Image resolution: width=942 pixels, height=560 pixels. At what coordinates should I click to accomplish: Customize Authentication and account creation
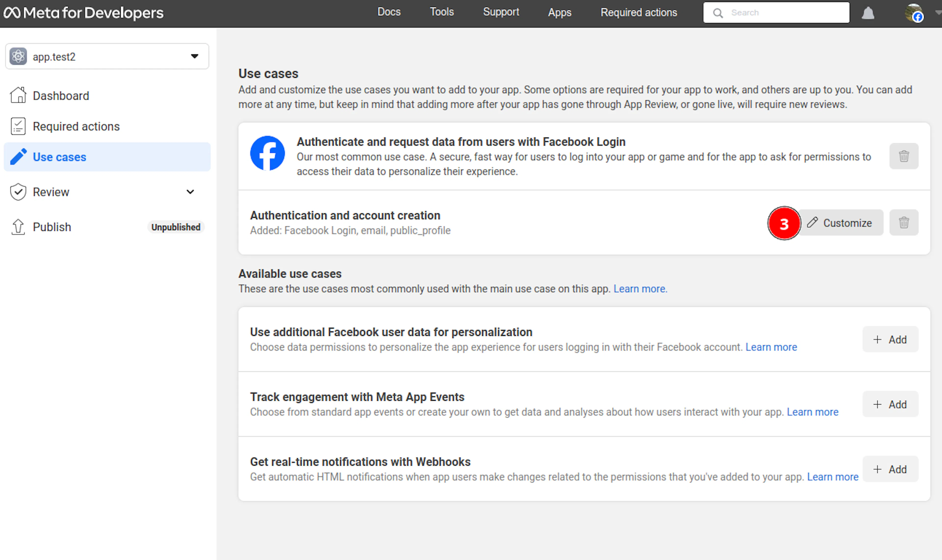pos(840,223)
